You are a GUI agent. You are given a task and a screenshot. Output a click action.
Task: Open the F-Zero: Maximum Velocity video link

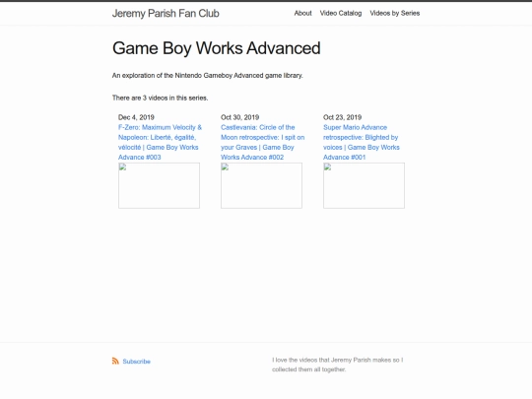click(160, 142)
